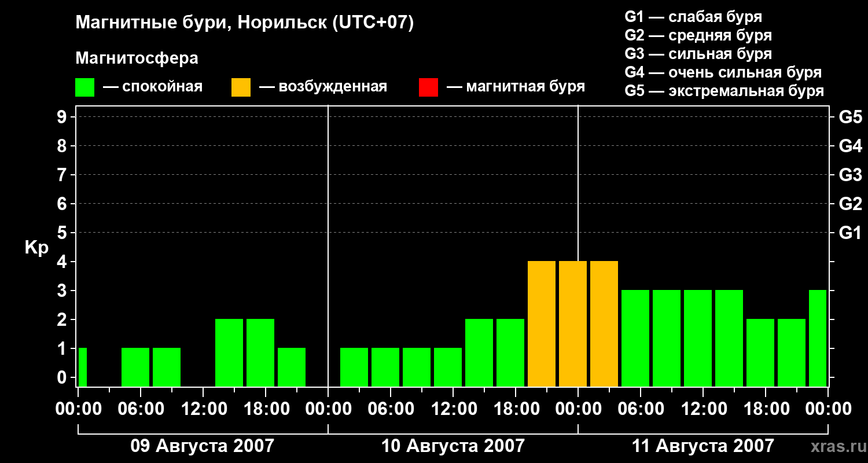Viewport: 868px width, 463px height.
Task: Click the G2 — средняя буря legend line
Action: point(698,35)
